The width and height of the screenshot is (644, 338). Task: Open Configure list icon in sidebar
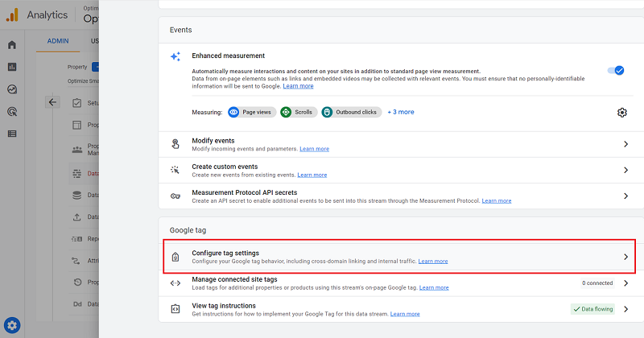12,134
